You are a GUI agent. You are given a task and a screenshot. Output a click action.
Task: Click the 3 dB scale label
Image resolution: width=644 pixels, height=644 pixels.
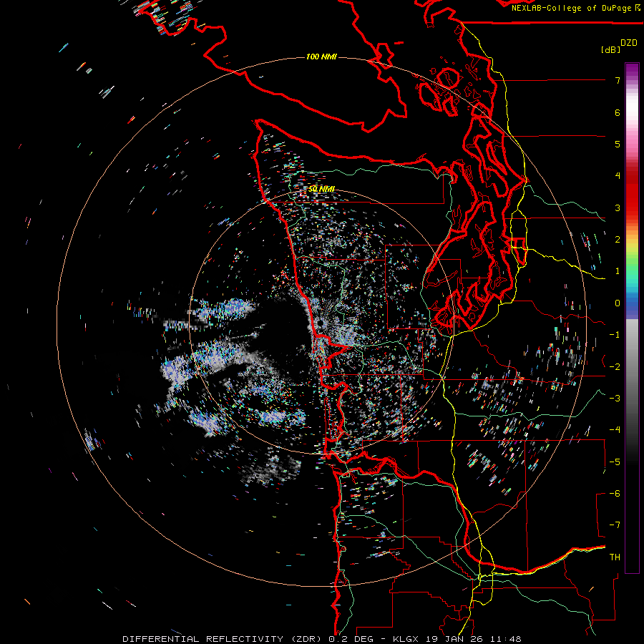[x=618, y=208]
